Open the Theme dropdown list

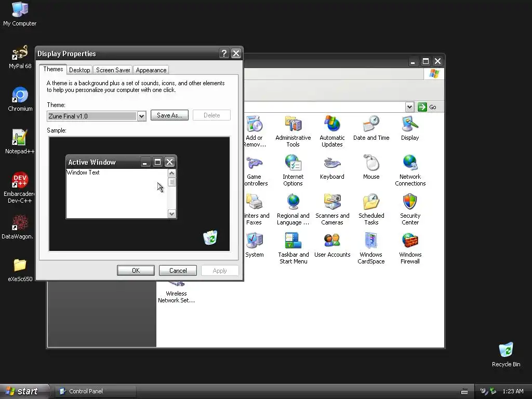(141, 116)
